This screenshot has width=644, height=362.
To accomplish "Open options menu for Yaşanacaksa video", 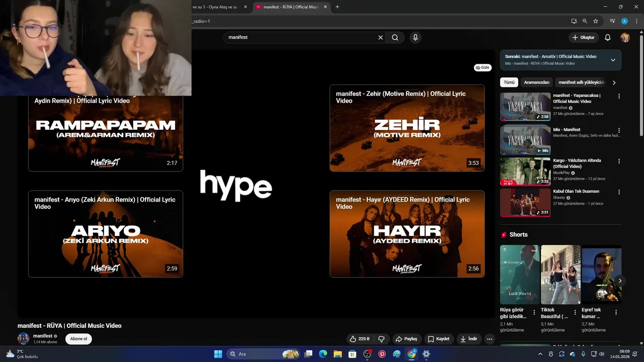I will pos(619,96).
